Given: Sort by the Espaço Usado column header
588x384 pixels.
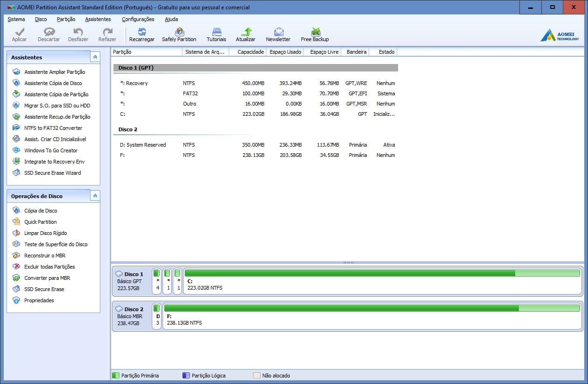Looking at the screenshot, I should point(285,52).
